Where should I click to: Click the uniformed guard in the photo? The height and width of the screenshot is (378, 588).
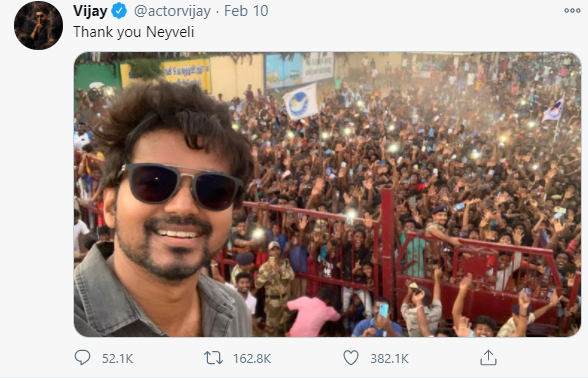click(274, 286)
